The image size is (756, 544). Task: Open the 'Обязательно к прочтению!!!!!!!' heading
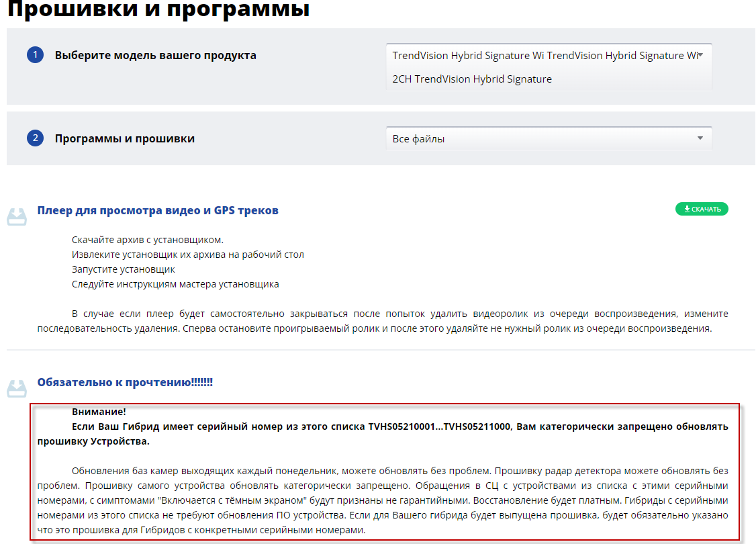(x=125, y=382)
